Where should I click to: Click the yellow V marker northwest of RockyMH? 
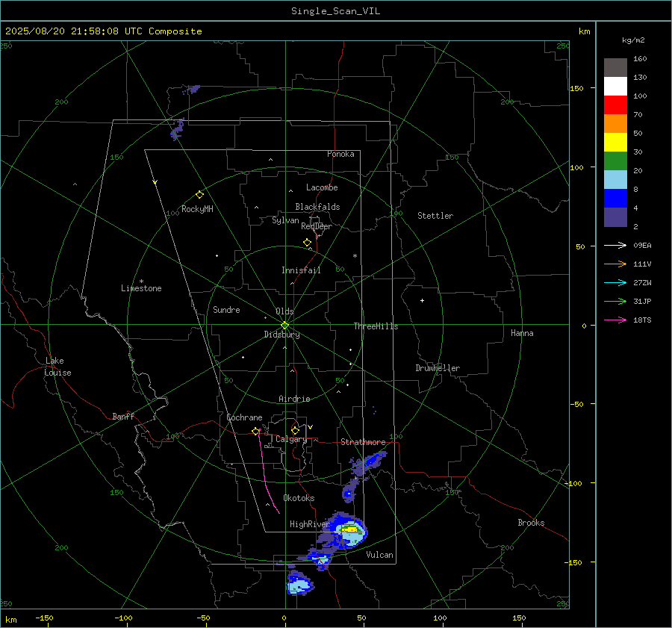click(155, 182)
